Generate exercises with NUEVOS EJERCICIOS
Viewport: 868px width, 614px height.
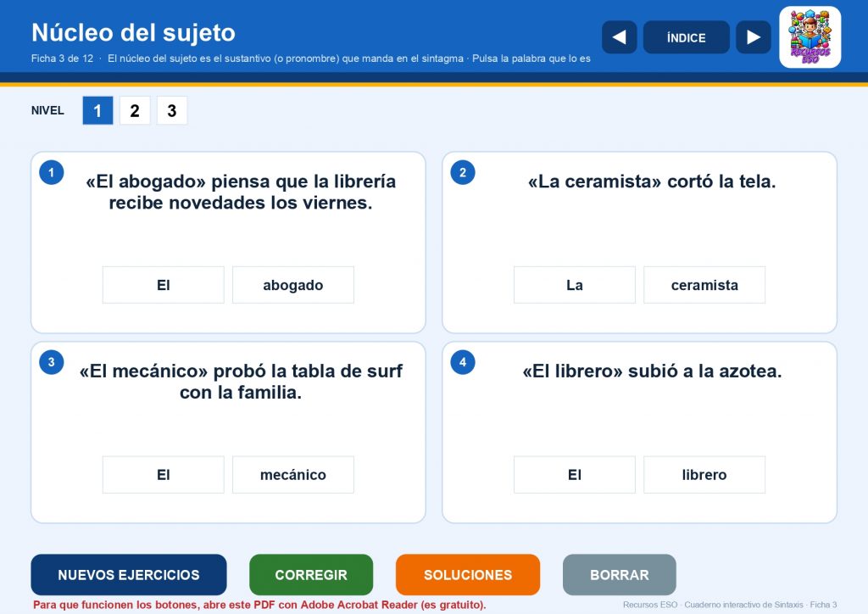129,575
